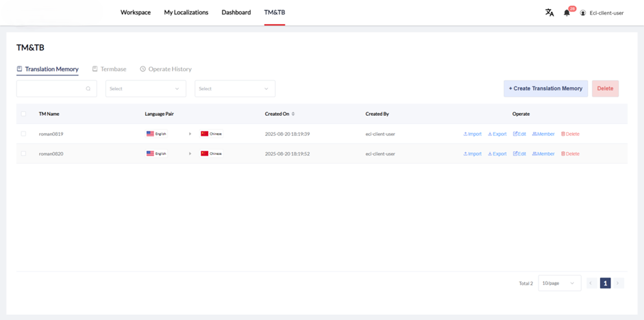Open the notifications bell icon
Screen dimensions: 644x320
point(567,12)
